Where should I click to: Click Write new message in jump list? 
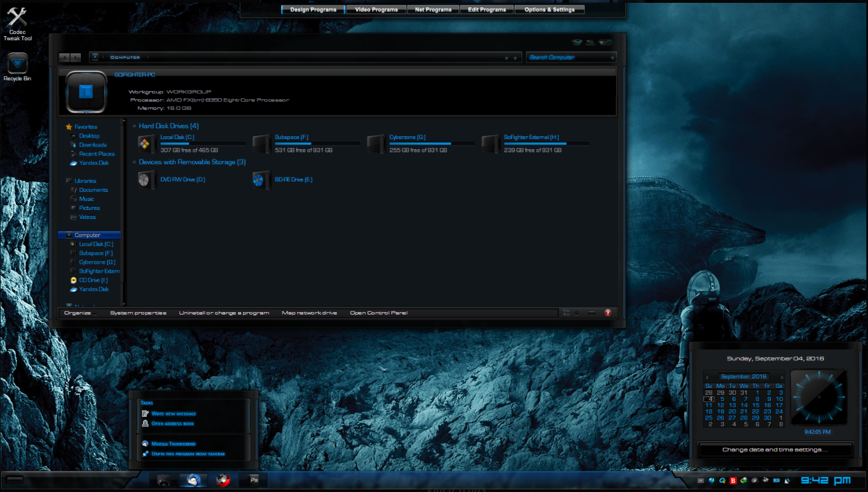(x=173, y=414)
